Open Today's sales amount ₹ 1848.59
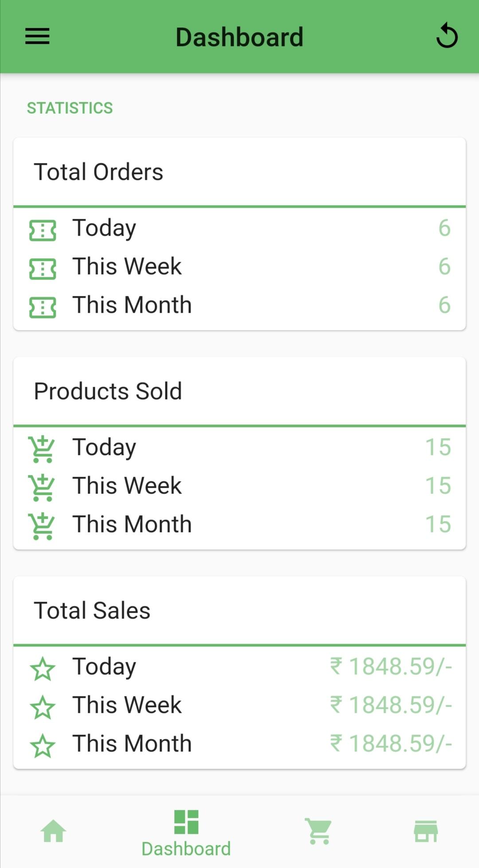 (391, 666)
